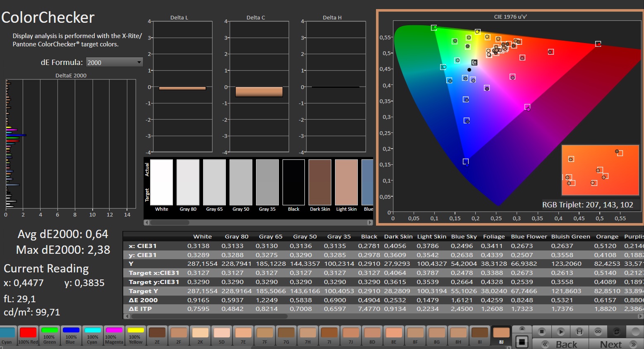Click the circular-arrows refresh icon
644x349 pixels.
617,332
